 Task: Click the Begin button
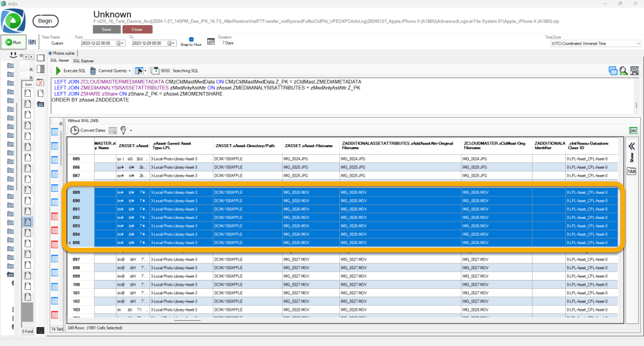click(45, 21)
